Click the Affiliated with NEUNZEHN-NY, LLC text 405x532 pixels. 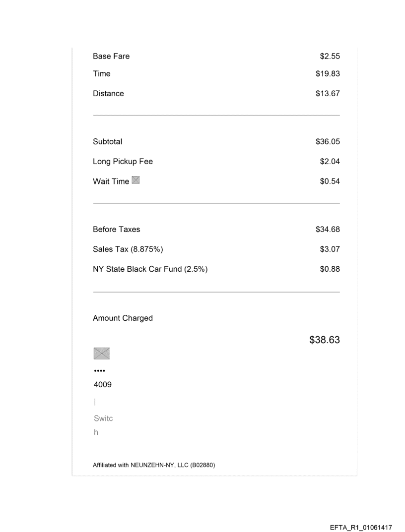point(154,465)
